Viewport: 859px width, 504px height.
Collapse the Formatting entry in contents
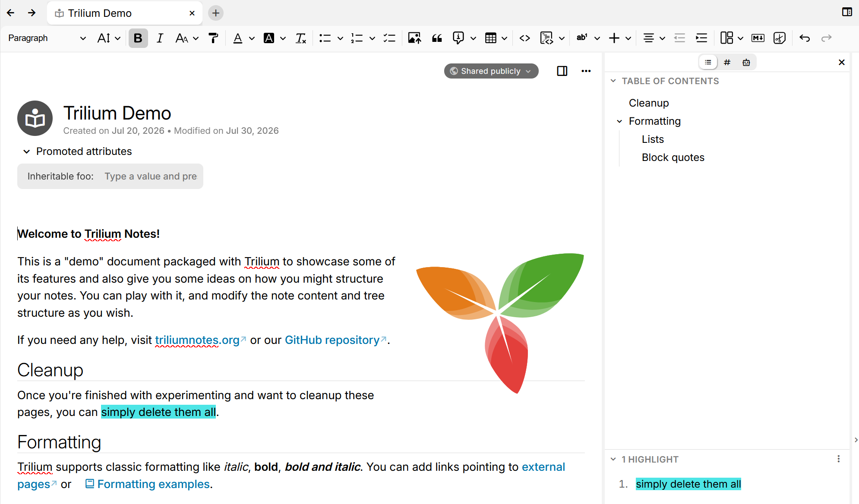(x=619, y=121)
